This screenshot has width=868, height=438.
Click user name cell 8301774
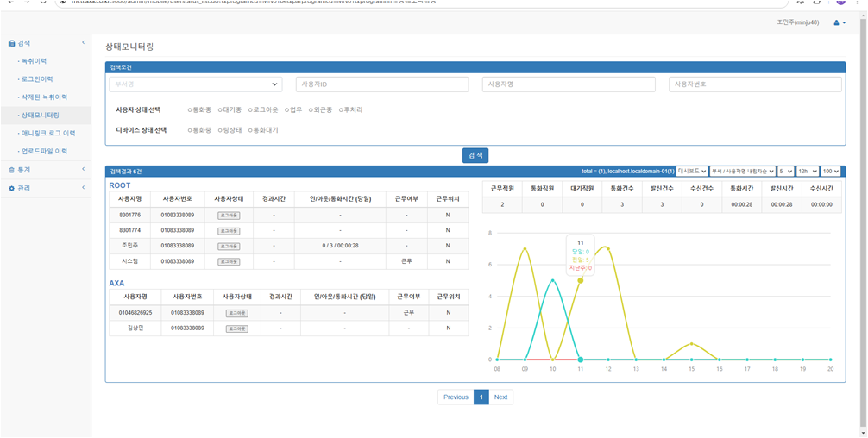pyautogui.click(x=129, y=230)
